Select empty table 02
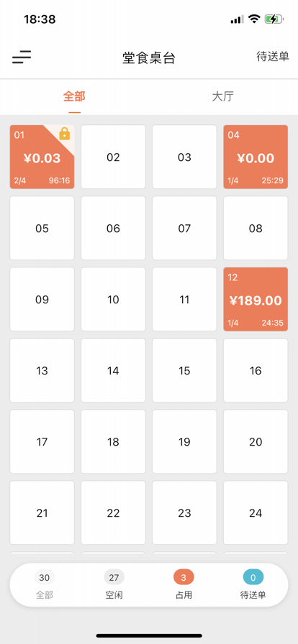Viewport: 298px width, 644px height. pos(113,157)
